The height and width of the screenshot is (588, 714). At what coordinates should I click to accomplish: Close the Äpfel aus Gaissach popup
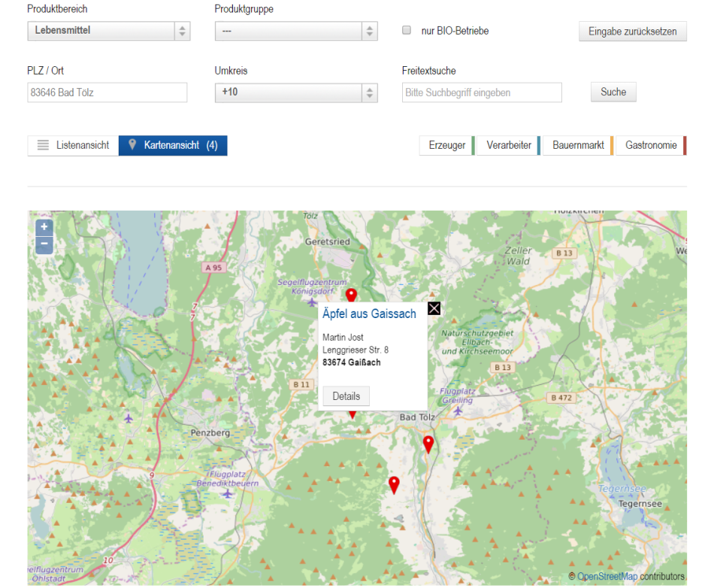[434, 308]
